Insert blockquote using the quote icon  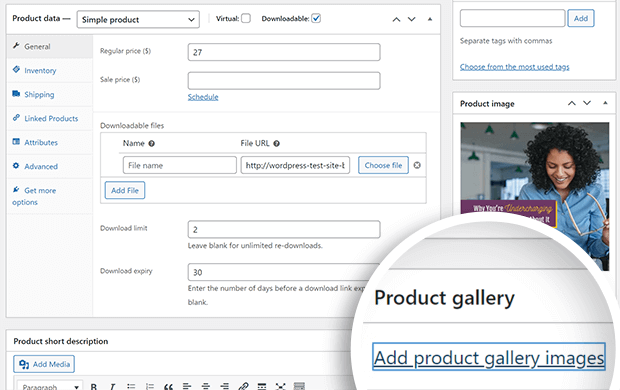168,386
